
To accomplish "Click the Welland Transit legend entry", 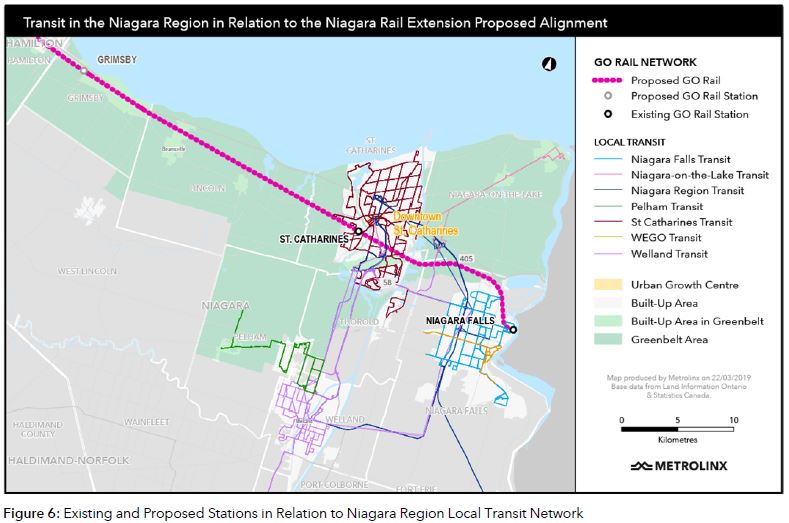I will 668,254.
